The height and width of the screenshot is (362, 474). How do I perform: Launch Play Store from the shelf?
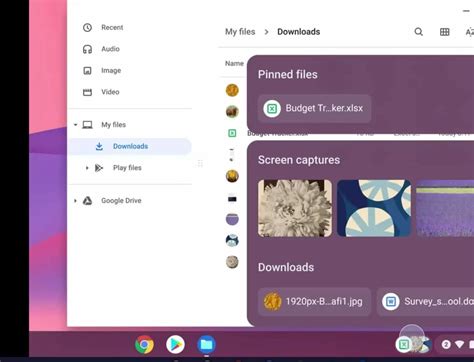(175, 345)
